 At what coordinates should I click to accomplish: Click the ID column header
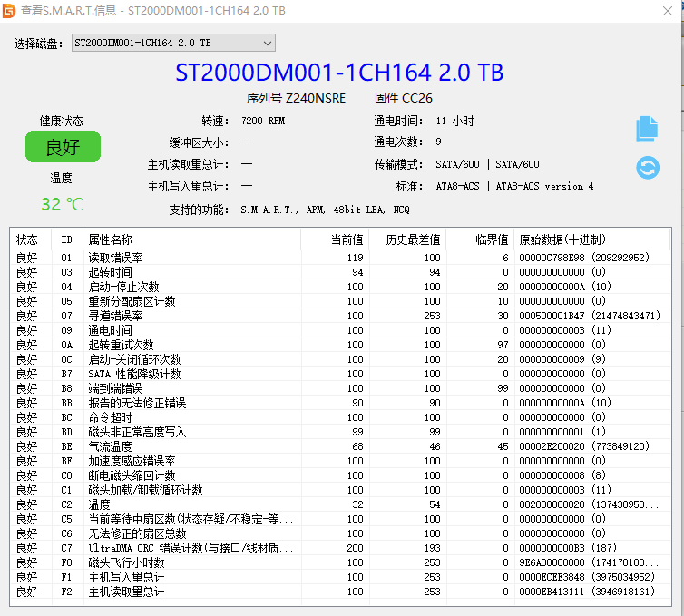click(66, 240)
